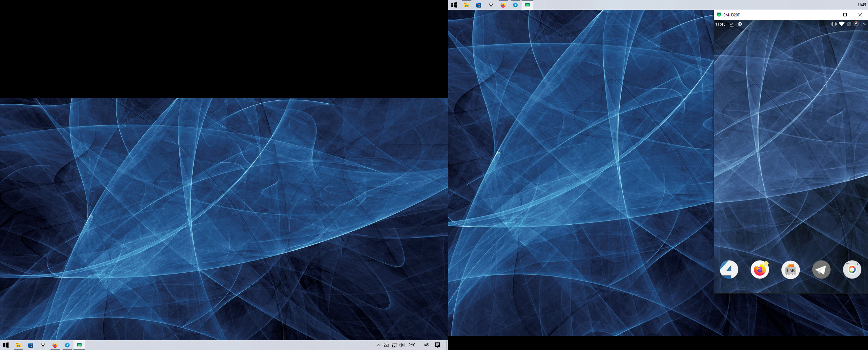Screen dimensions: 868x350
Task: Click the SM-J320F window title text
Action: pos(731,15)
